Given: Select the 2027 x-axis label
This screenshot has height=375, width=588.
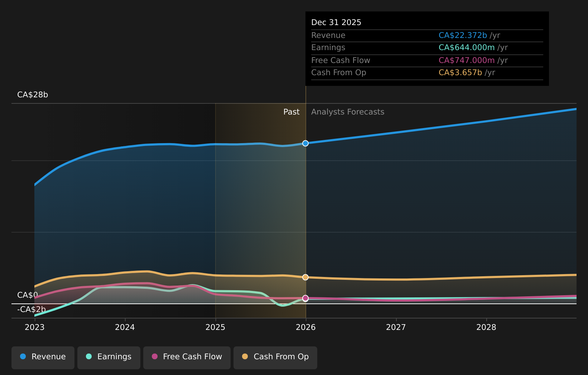Looking at the screenshot, I should click(396, 327).
